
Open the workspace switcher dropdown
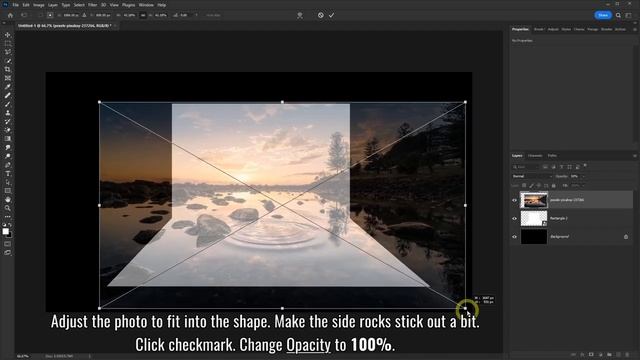[x=629, y=15]
